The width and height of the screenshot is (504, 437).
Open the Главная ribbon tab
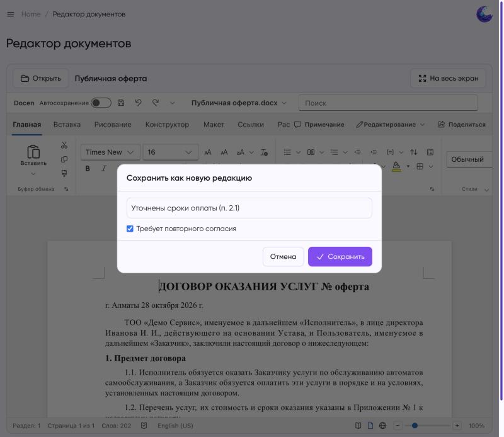pos(27,124)
